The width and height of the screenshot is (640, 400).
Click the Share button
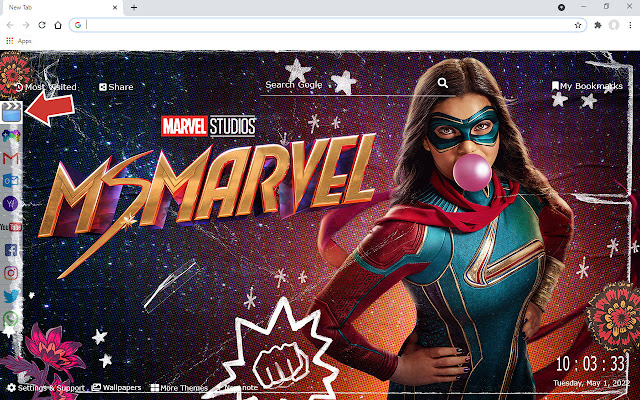pyautogui.click(x=116, y=87)
